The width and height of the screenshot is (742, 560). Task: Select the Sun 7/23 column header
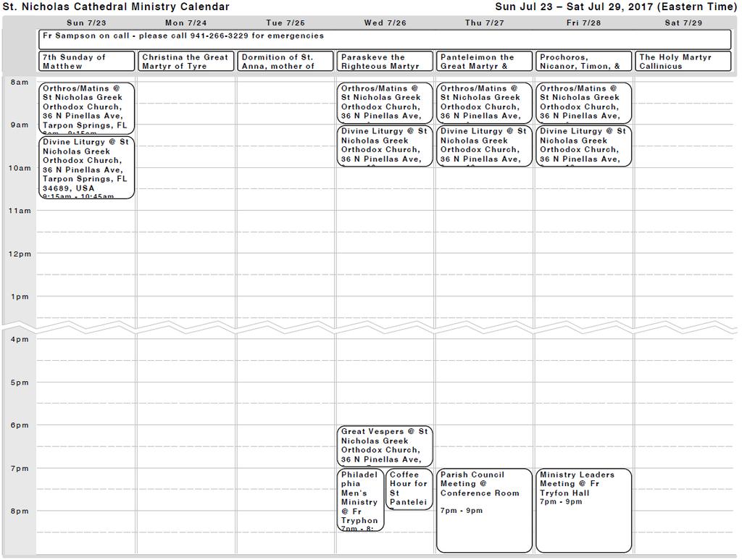[x=86, y=22]
